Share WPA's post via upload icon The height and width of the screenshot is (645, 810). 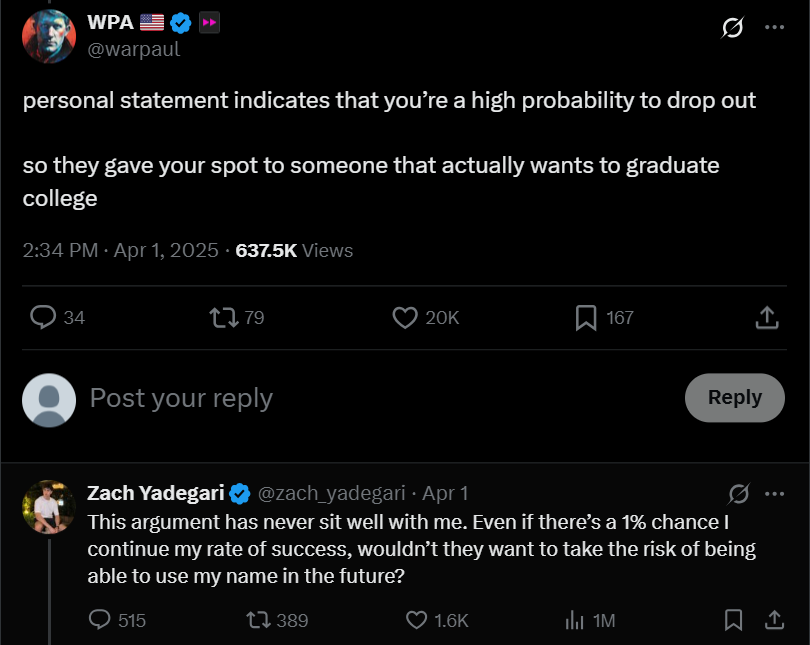click(766, 317)
